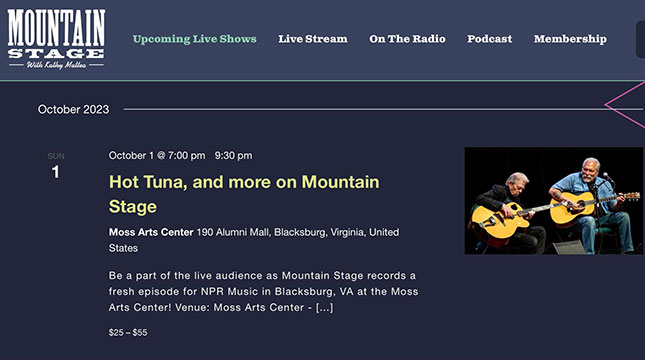Click the 9:30 pm end time
This screenshot has width=645, height=360.
(233, 156)
